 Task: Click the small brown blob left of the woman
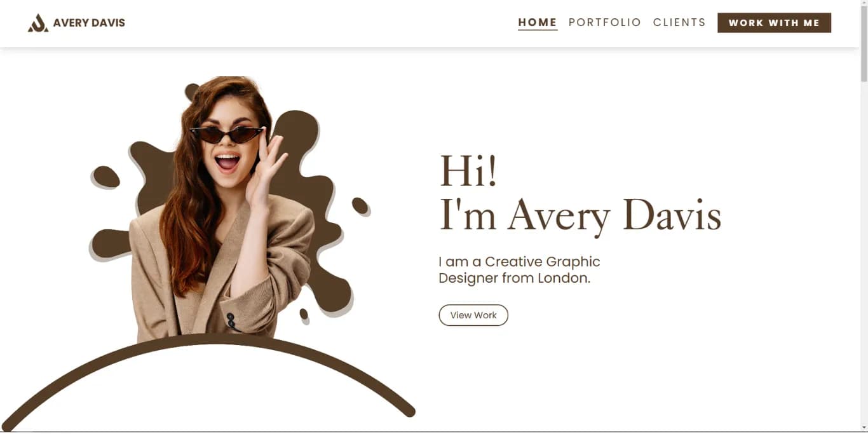[106, 177]
